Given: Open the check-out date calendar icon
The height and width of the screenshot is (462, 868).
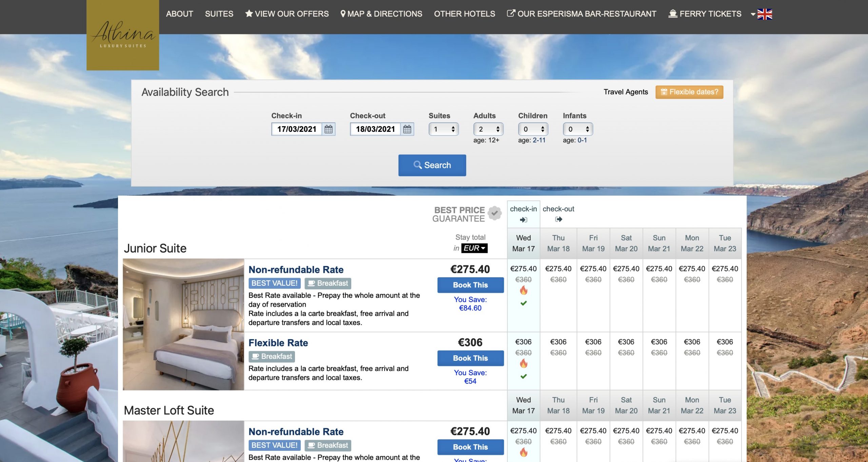Looking at the screenshot, I should [x=407, y=129].
